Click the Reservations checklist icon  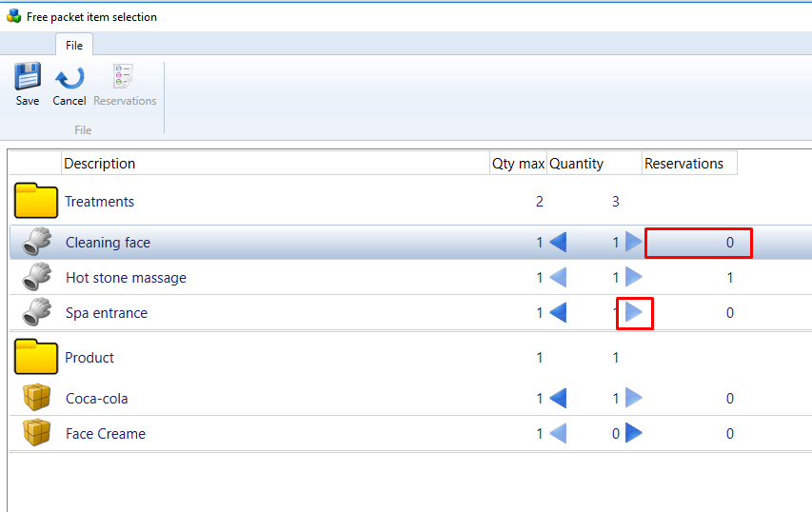click(x=123, y=76)
